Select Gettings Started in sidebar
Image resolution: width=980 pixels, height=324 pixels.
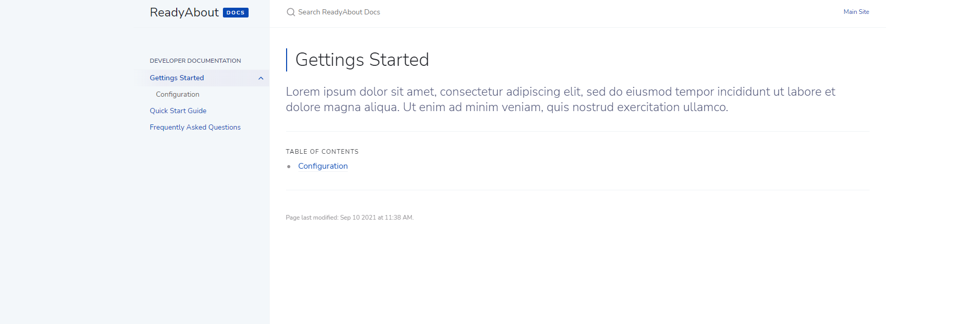coord(177,78)
